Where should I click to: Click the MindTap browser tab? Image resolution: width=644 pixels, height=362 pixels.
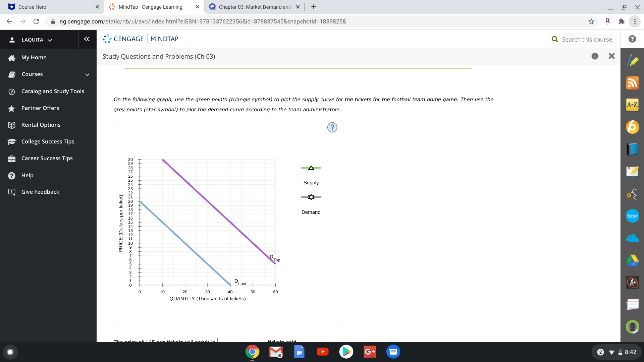(x=150, y=7)
